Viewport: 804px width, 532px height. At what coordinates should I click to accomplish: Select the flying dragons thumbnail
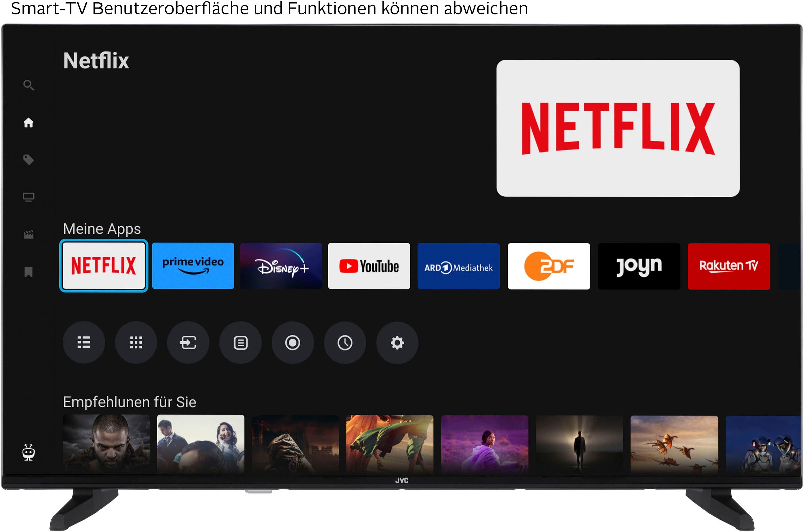(x=674, y=445)
